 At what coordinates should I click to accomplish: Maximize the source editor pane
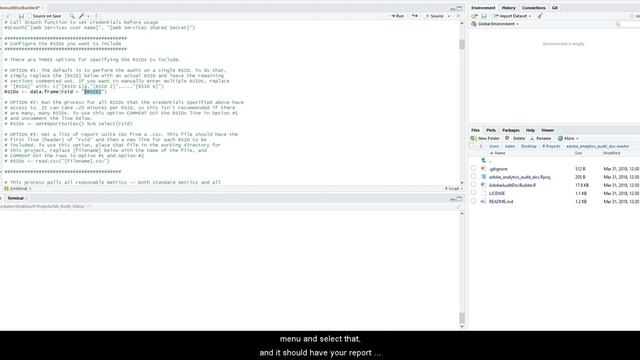click(460, 8)
